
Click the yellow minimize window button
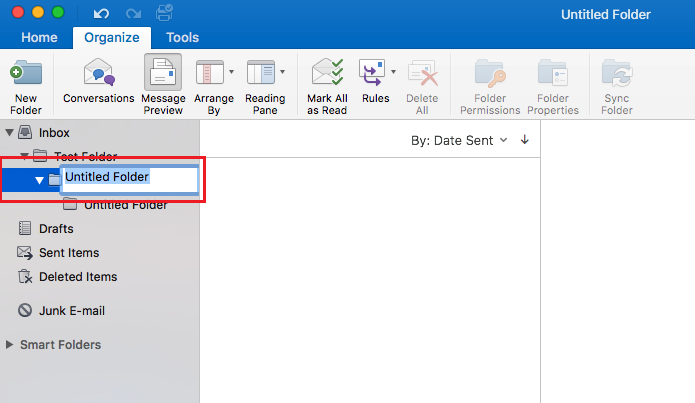click(38, 12)
